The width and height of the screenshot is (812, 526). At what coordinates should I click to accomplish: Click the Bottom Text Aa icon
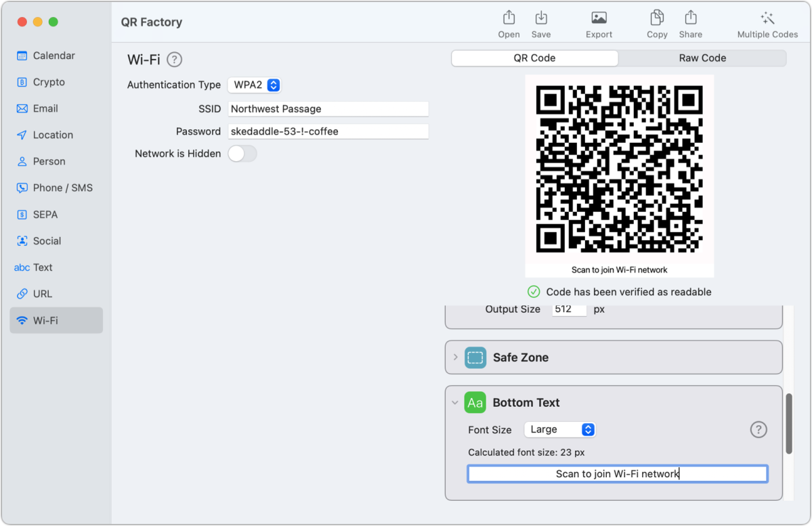(x=475, y=402)
